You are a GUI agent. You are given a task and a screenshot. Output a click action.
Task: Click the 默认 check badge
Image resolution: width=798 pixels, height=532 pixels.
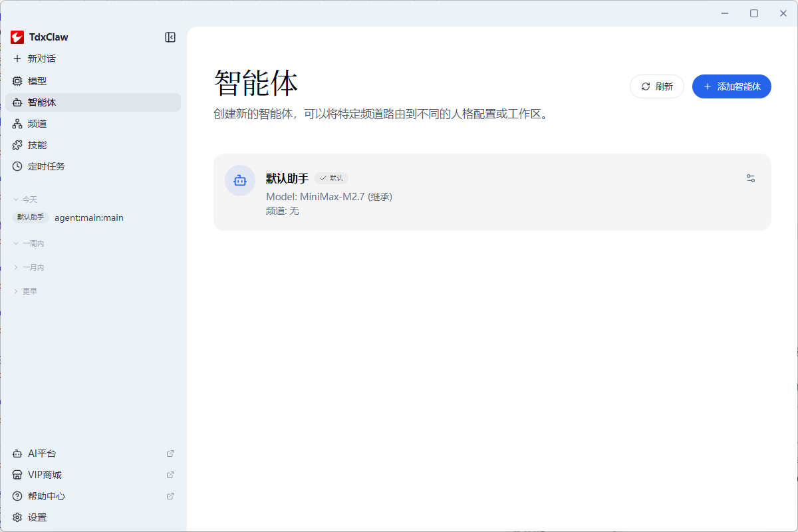point(331,178)
